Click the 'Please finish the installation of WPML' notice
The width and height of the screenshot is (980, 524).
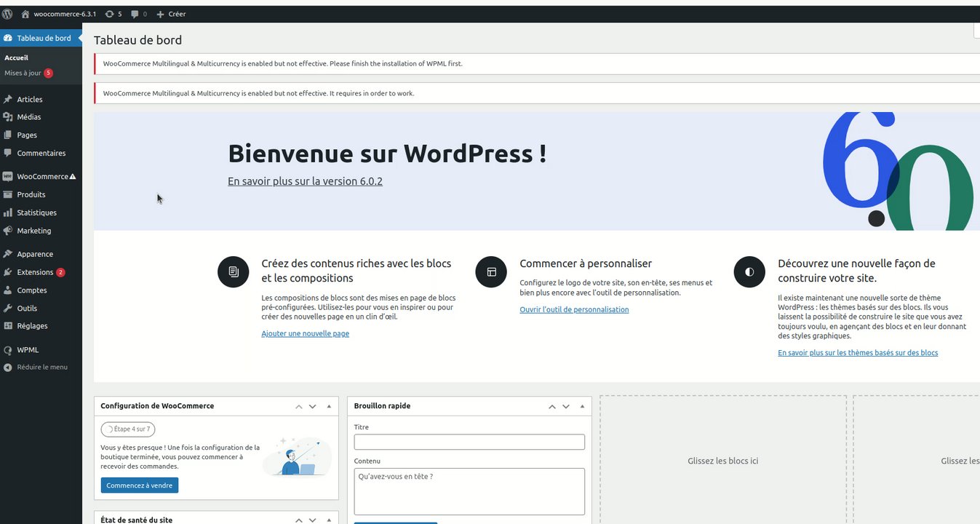pyautogui.click(x=537, y=63)
